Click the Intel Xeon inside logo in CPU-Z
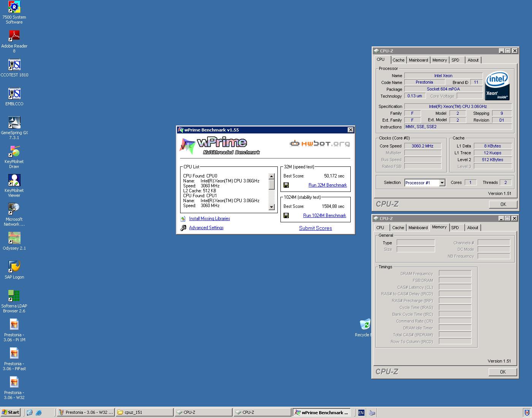532x418 pixels. point(497,86)
